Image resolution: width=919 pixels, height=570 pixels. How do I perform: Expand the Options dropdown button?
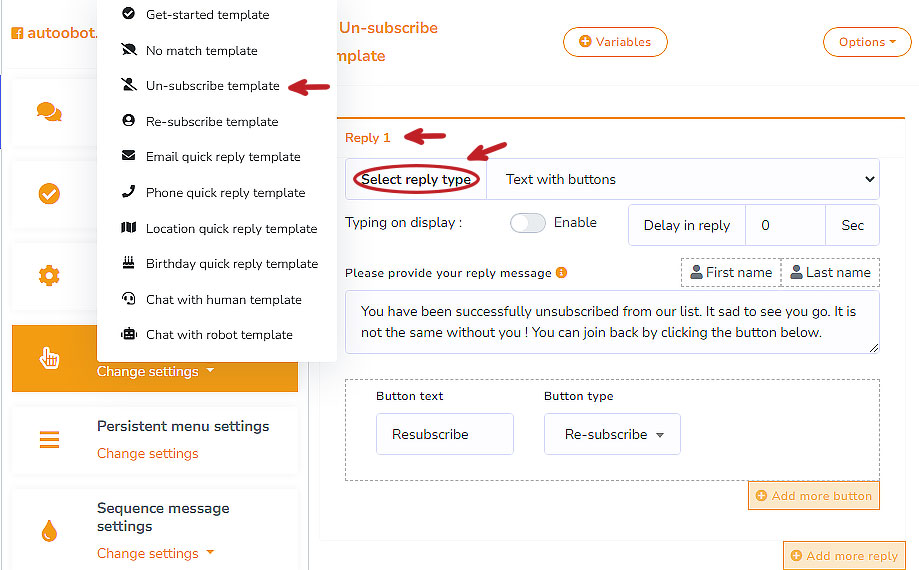tap(867, 42)
